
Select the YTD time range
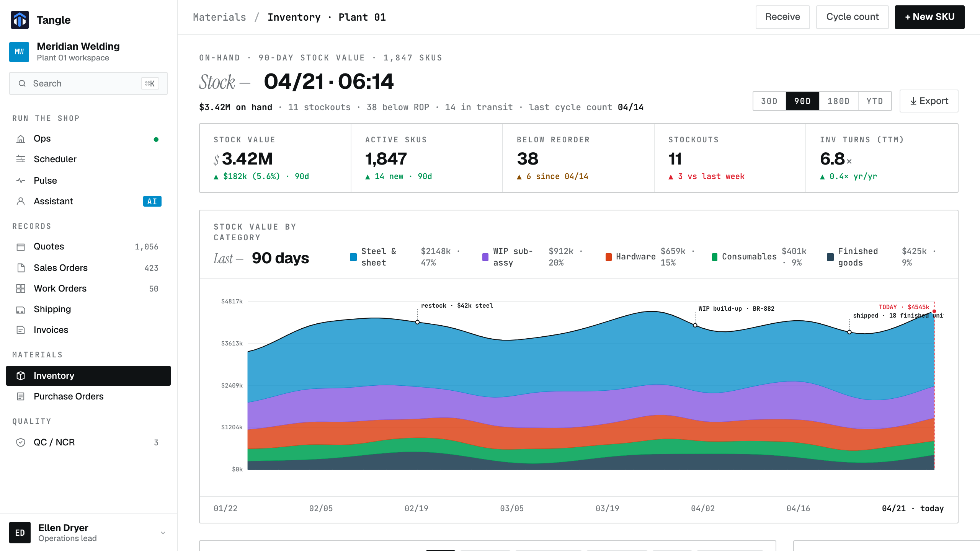point(874,101)
